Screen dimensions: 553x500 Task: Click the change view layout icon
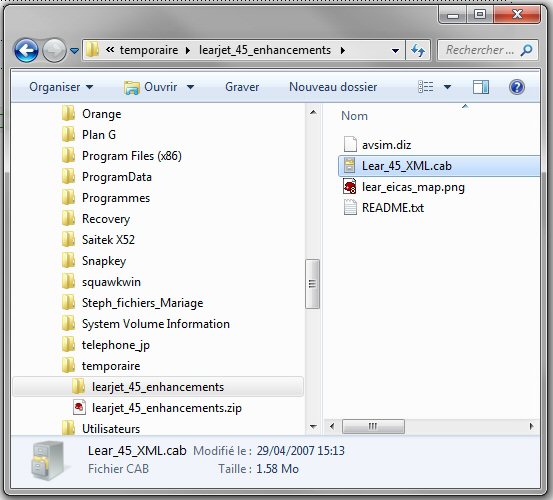[426, 87]
